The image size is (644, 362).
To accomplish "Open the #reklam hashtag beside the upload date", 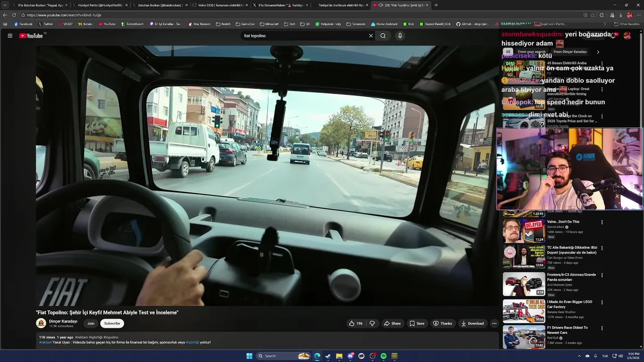I will point(81,337).
